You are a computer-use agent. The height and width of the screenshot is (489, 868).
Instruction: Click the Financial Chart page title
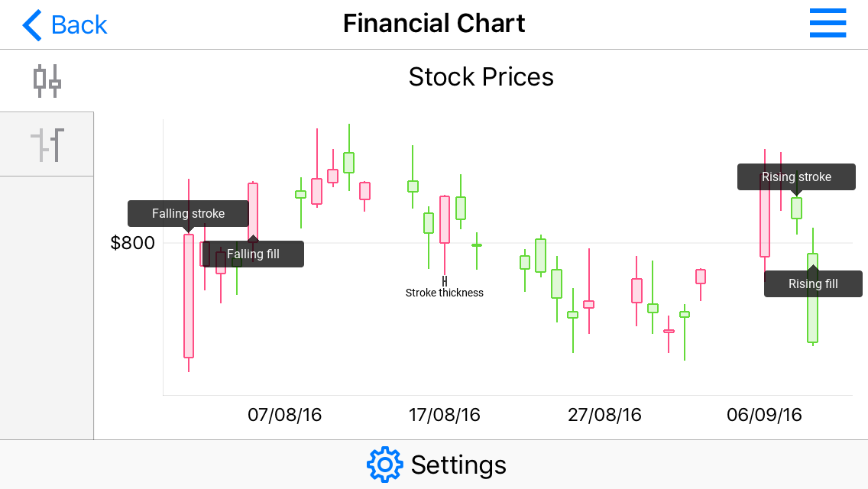[434, 24]
